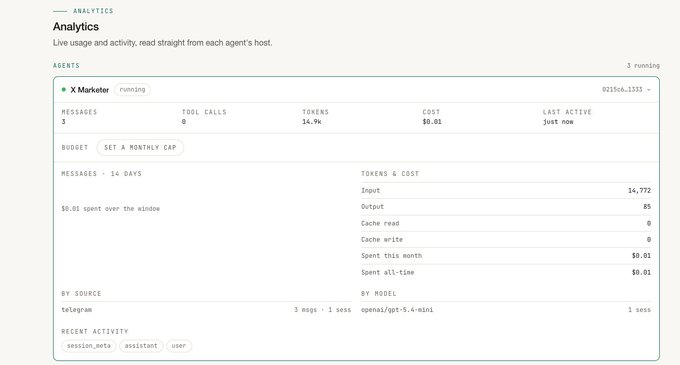
Task: Click the Set a Monthly Cap button
Action: click(140, 147)
